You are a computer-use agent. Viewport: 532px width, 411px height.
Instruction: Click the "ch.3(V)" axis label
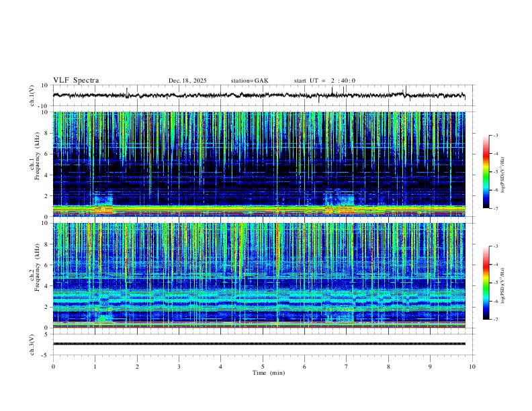point(32,345)
